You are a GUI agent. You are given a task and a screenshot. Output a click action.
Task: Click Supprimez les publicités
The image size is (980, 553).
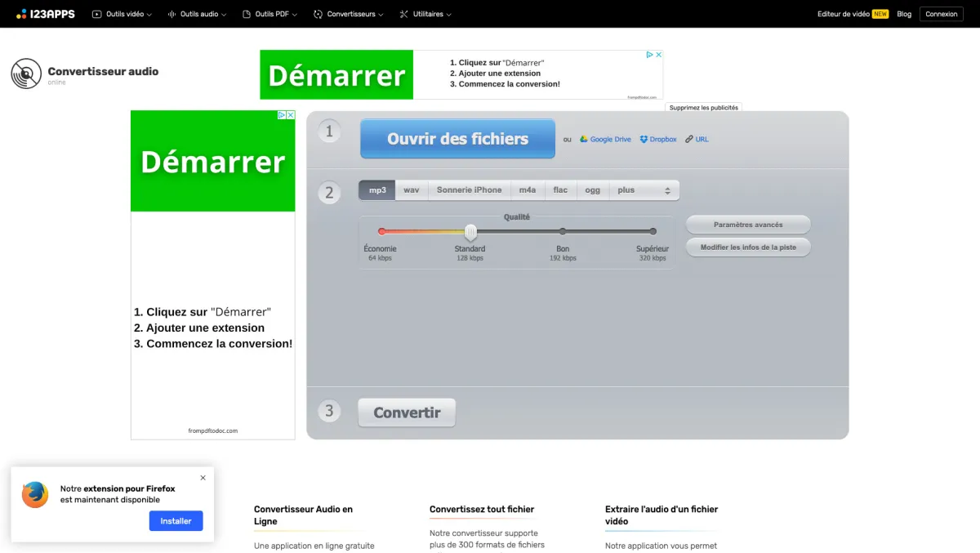coord(703,107)
